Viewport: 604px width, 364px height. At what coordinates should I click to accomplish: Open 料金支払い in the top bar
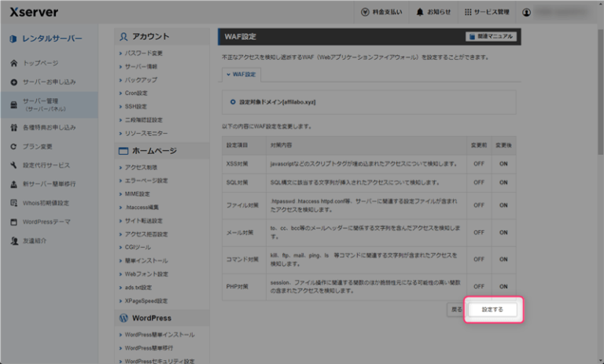[x=365, y=13]
